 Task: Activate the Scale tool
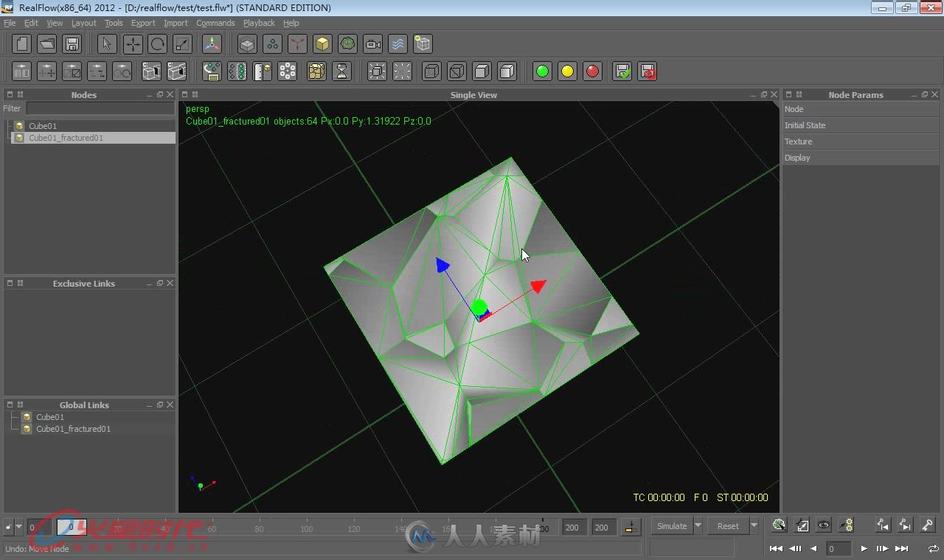click(x=182, y=43)
